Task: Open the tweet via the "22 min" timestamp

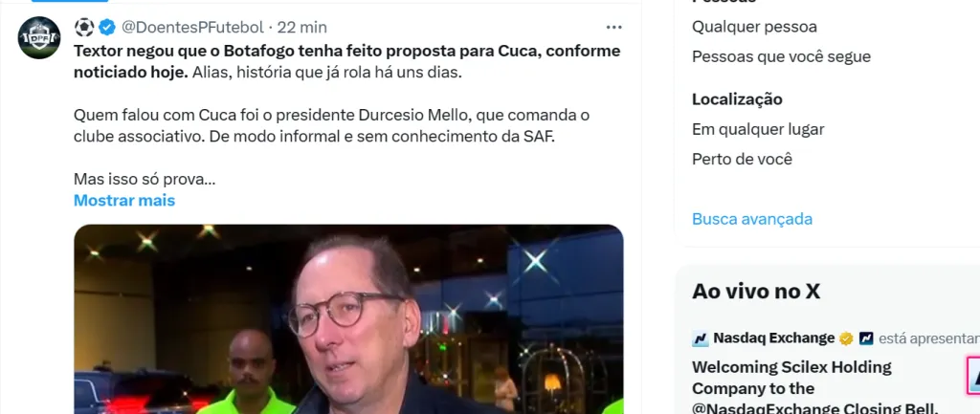Action: click(301, 27)
